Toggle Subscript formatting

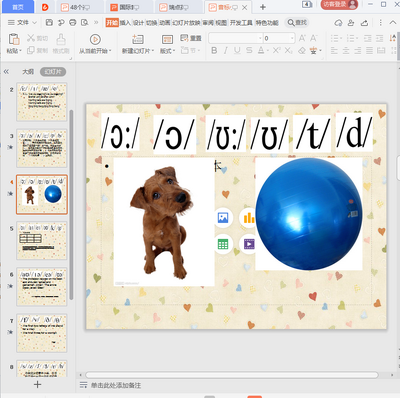pos(289,51)
